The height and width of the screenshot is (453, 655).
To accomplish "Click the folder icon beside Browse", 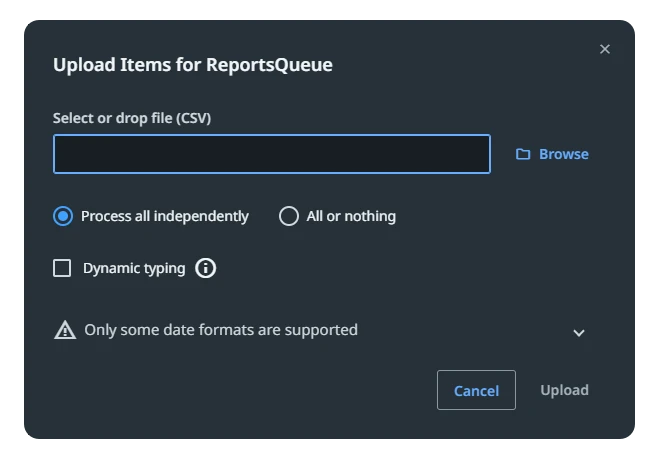I will (523, 154).
